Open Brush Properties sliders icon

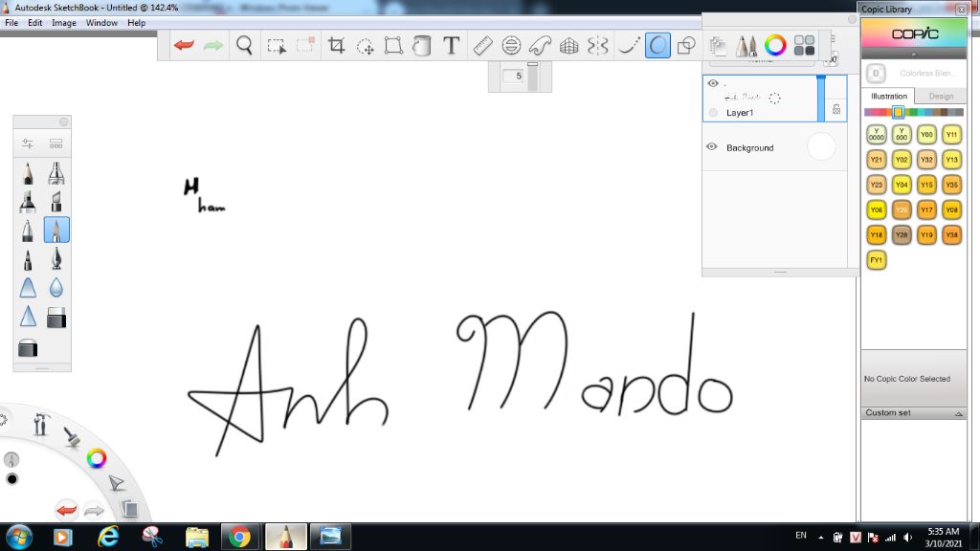[28, 143]
